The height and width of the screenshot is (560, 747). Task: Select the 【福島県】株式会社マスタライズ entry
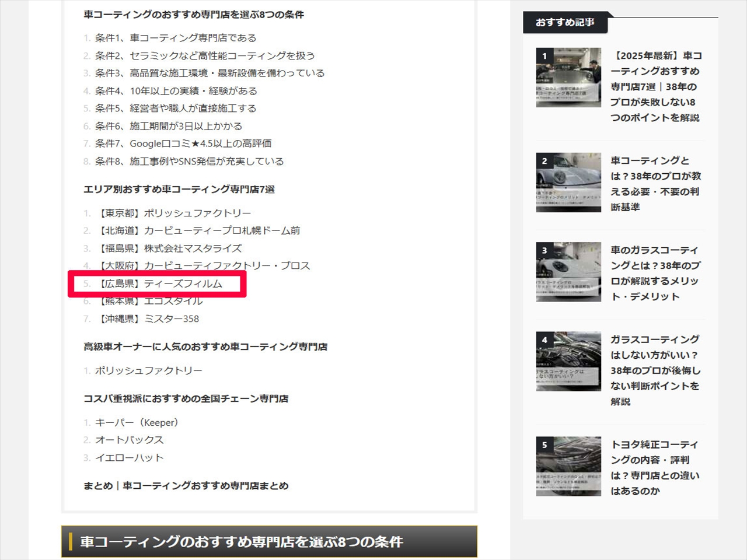pyautogui.click(x=169, y=248)
